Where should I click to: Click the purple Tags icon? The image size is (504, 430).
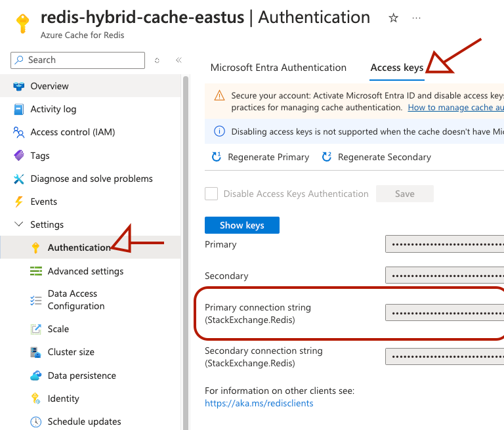[x=19, y=156]
